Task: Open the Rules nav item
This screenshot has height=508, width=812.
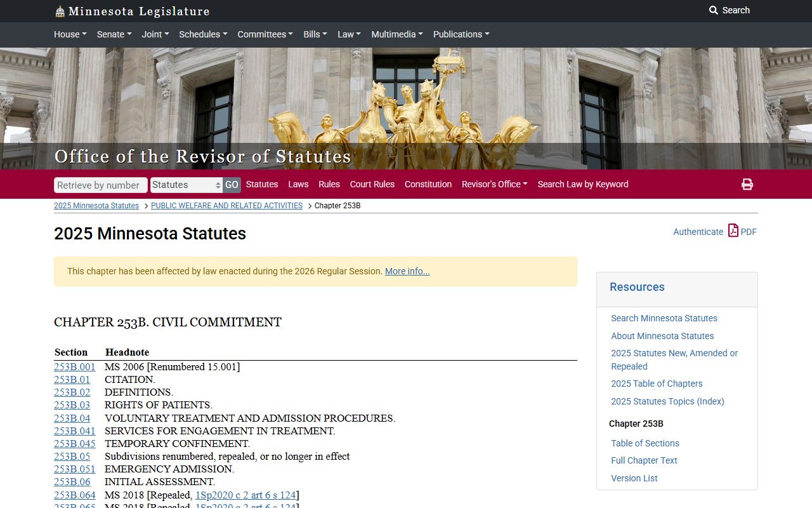Action: (329, 184)
